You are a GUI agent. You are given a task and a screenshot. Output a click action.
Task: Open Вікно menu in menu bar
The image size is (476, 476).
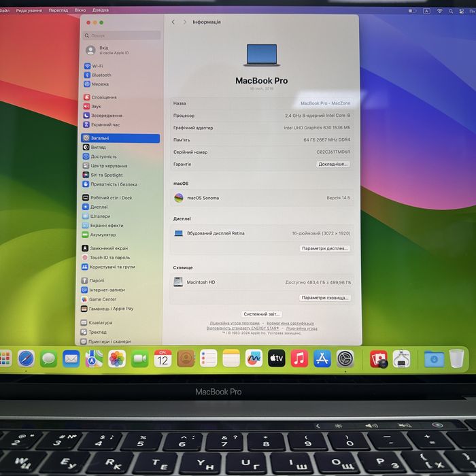coord(80,10)
